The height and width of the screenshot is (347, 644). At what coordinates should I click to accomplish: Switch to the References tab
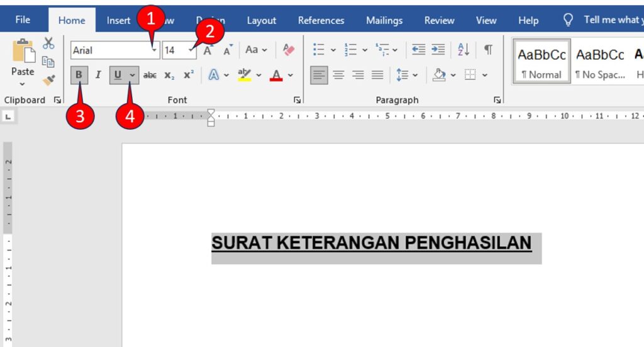click(321, 20)
